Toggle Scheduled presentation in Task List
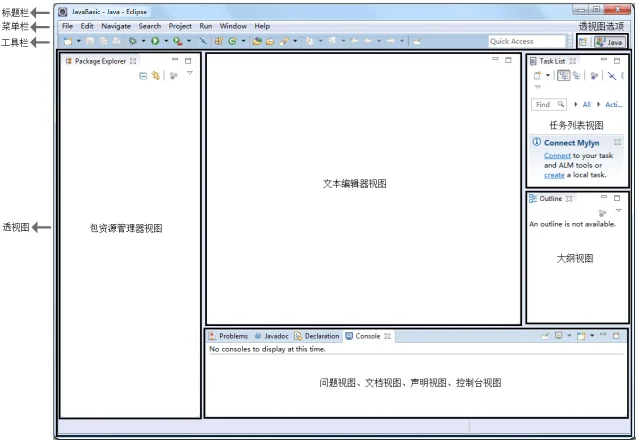The height and width of the screenshot is (441, 638). (x=576, y=75)
